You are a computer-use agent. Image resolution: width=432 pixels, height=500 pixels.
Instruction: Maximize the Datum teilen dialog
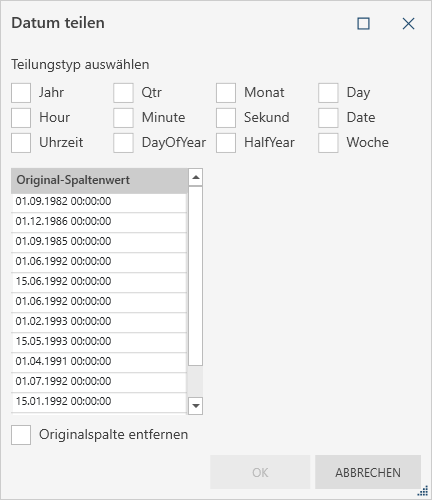pyautogui.click(x=363, y=24)
